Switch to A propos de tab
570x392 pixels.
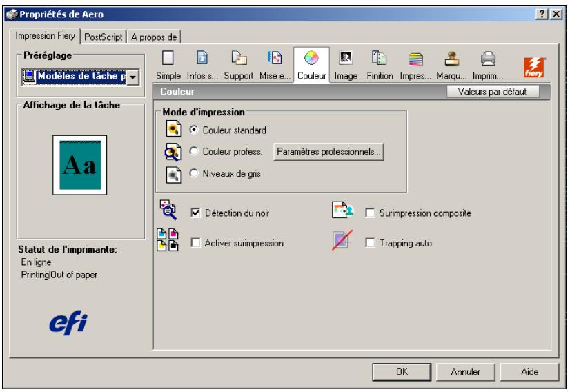[154, 37]
